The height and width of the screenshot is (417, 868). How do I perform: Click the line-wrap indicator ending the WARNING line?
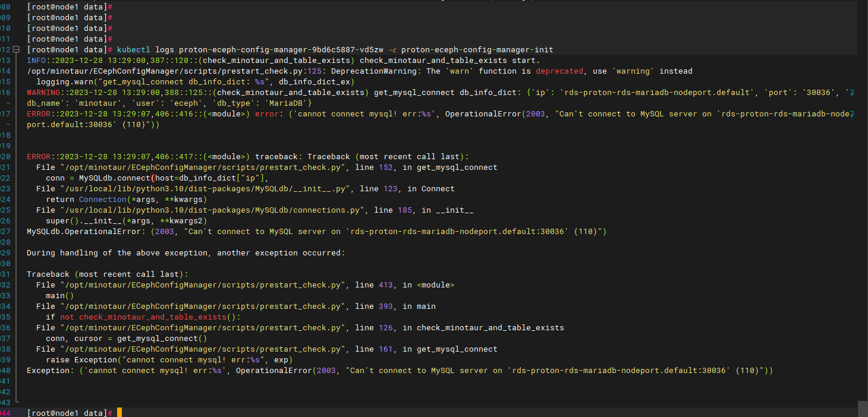[851, 93]
